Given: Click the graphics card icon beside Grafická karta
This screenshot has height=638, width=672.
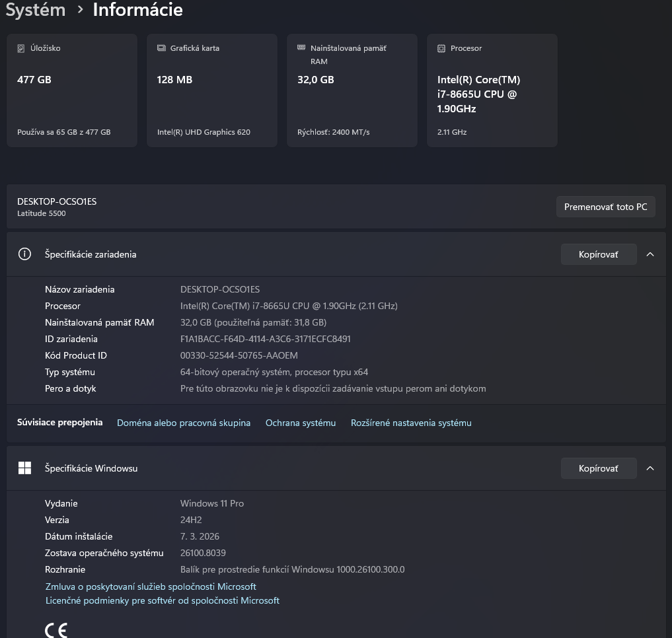Looking at the screenshot, I should 161,48.
